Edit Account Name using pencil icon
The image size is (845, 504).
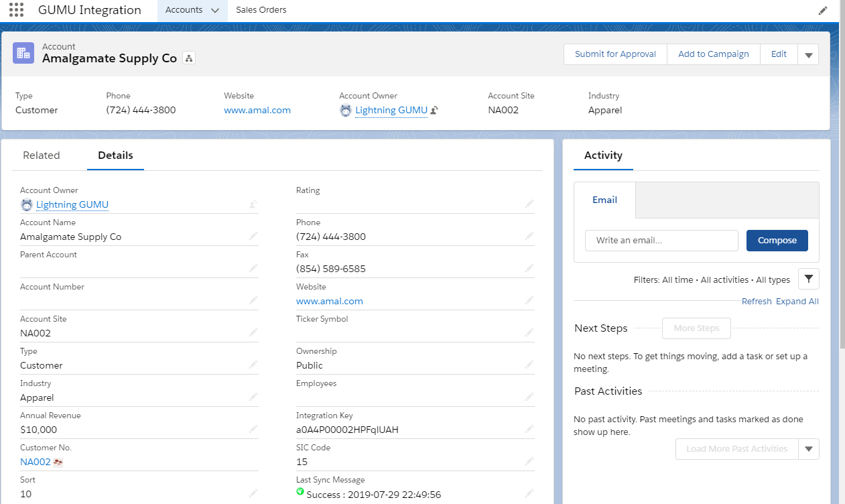click(253, 237)
